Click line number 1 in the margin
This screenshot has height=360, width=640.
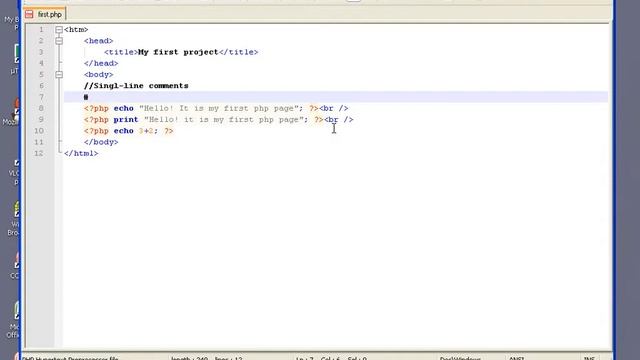tap(41, 30)
